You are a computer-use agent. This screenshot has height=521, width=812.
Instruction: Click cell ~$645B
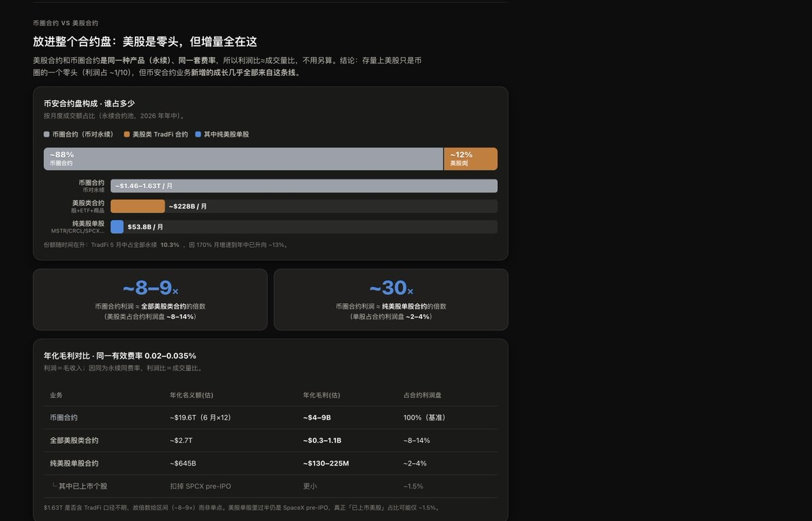pos(183,463)
